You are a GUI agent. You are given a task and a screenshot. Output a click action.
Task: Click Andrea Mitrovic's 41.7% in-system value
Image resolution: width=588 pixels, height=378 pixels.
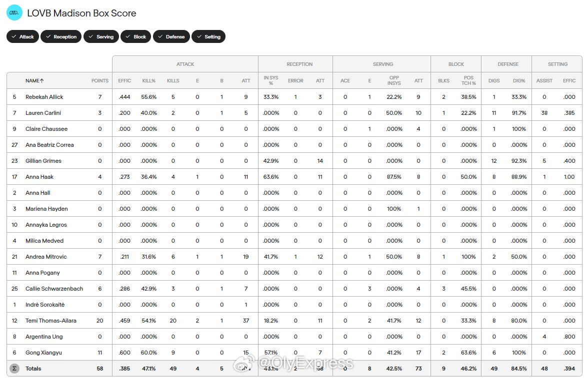pyautogui.click(x=271, y=257)
